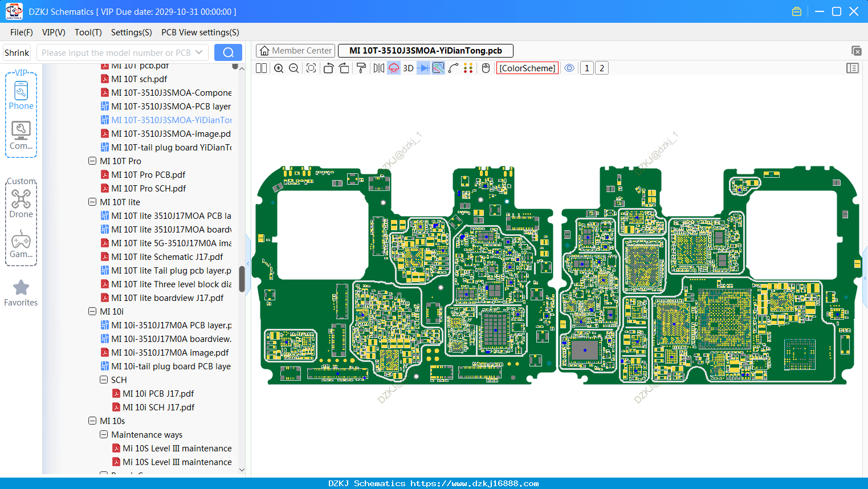
Task: Open the Game console category
Action: pos(21,244)
